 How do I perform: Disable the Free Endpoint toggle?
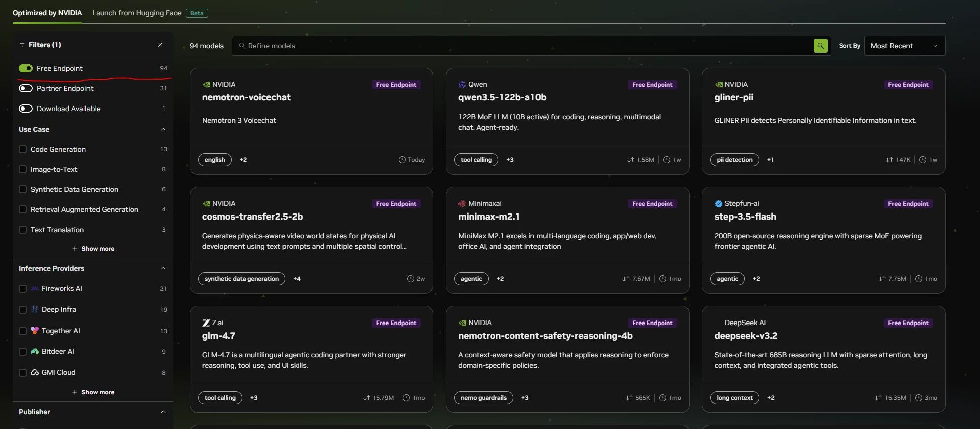coord(26,68)
